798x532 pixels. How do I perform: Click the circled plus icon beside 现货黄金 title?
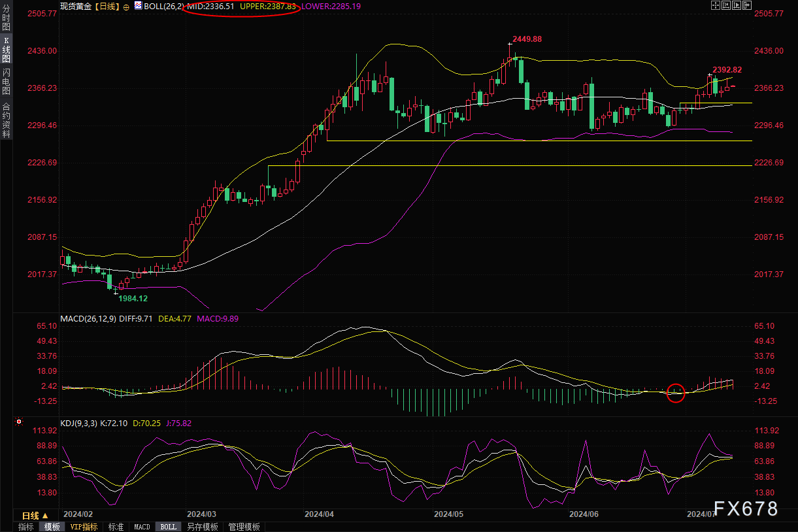(126, 6)
